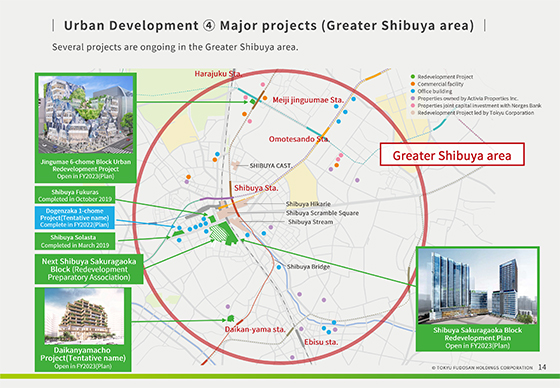The width and height of the screenshot is (560, 388).
Task: Click purple Activia Properties legend dot
Action: tap(413, 98)
